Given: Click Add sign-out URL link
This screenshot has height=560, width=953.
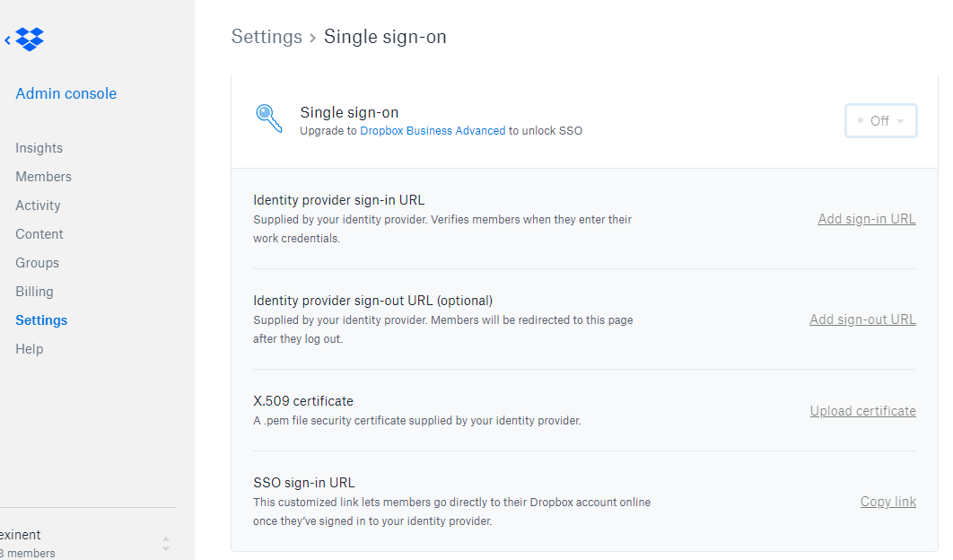Looking at the screenshot, I should [862, 319].
